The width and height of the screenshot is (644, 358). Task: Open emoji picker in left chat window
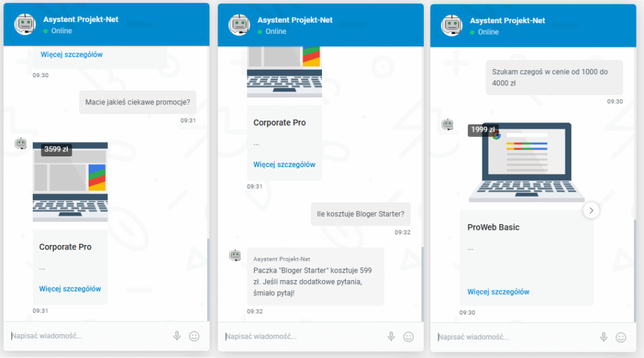click(x=194, y=336)
